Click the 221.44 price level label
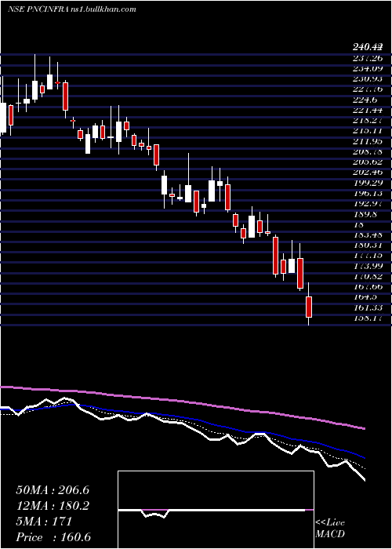Viewport: 392px width, 549px height. pyautogui.click(x=367, y=110)
